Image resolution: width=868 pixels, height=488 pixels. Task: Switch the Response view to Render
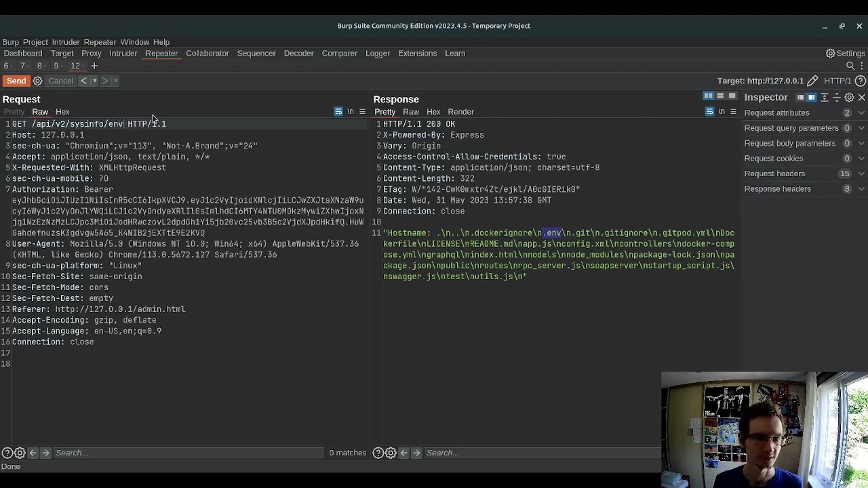coord(461,112)
